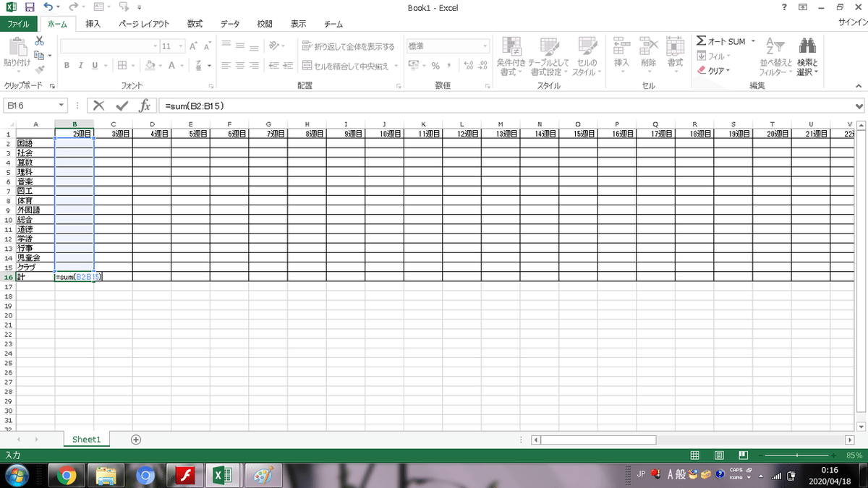
Task: Switch to the View tab
Action: coord(299,24)
